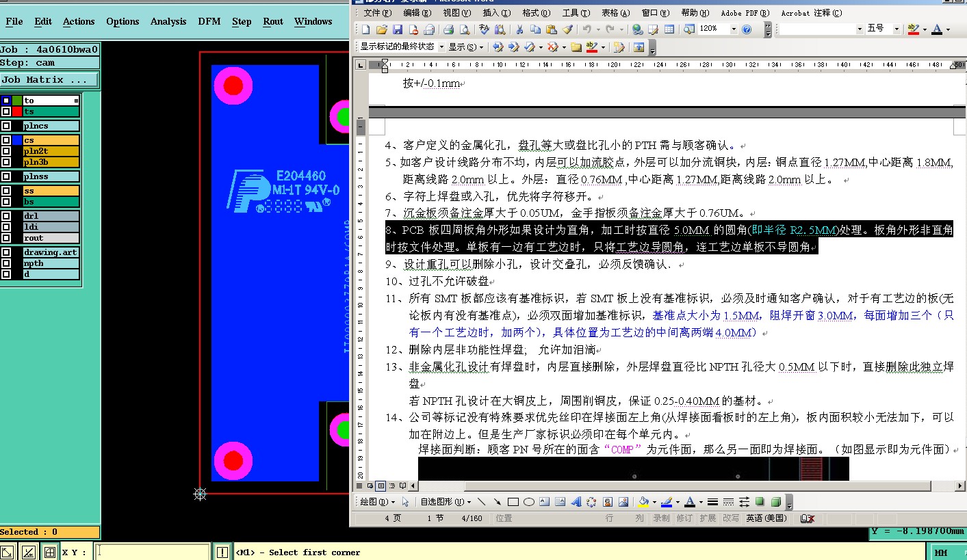967x560 pixels.
Task: Open the 自选图形(U) AutoShapes dropdown
Action: 446,502
